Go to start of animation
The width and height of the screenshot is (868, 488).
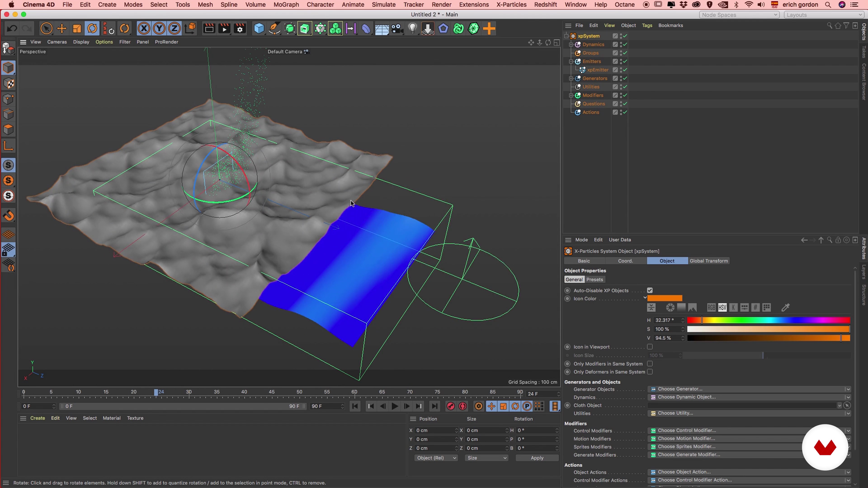pos(355,406)
